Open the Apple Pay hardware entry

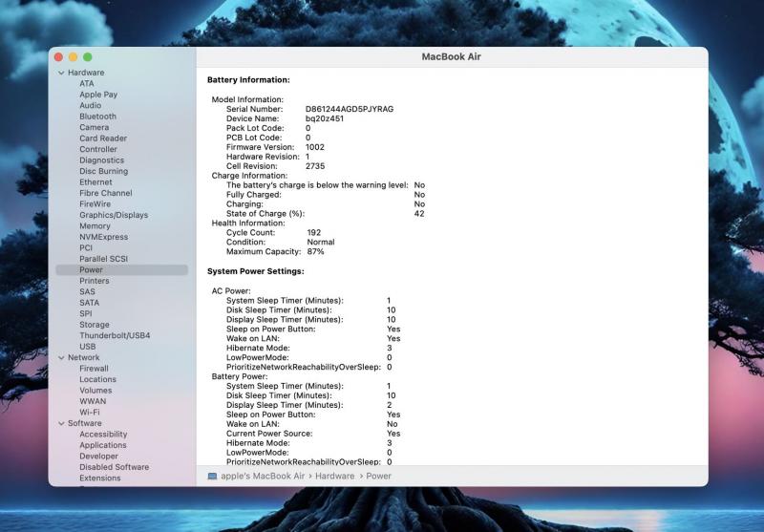pos(98,95)
